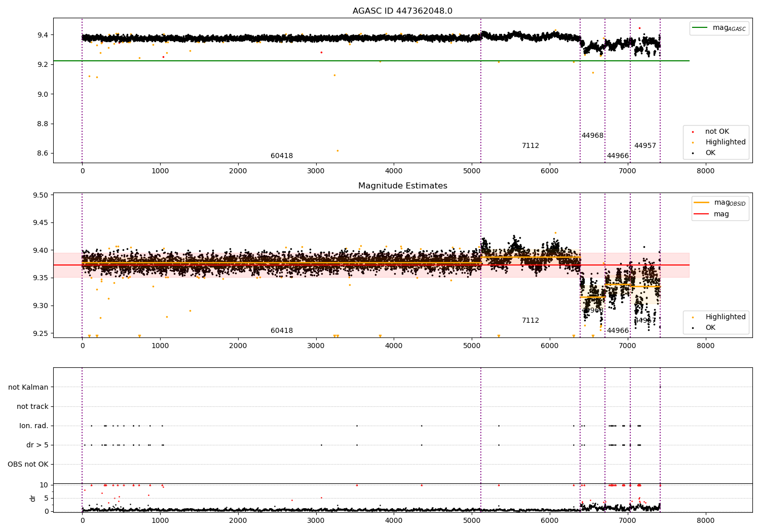Click the 'OBS not OK' axis label
This screenshot has width=760, height=532.
click(28, 464)
